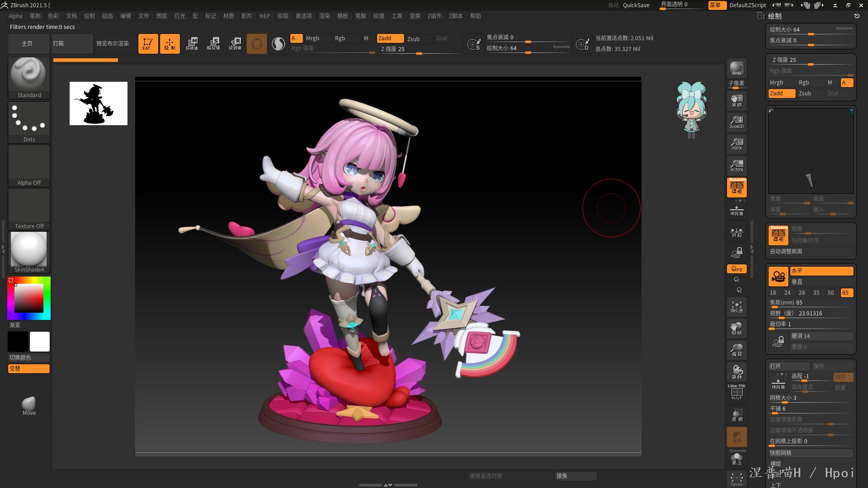
Task: Activate the Edit mode button
Action: [148, 44]
